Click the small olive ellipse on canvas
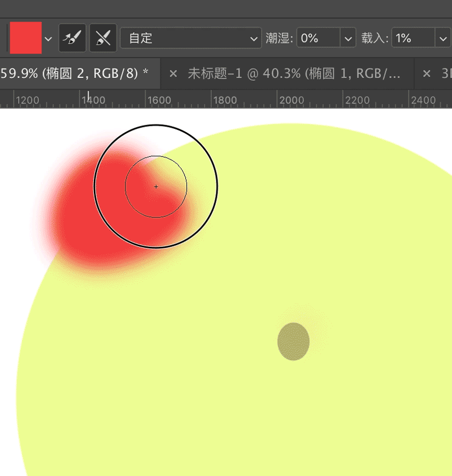This screenshot has height=476, width=452. (x=293, y=342)
